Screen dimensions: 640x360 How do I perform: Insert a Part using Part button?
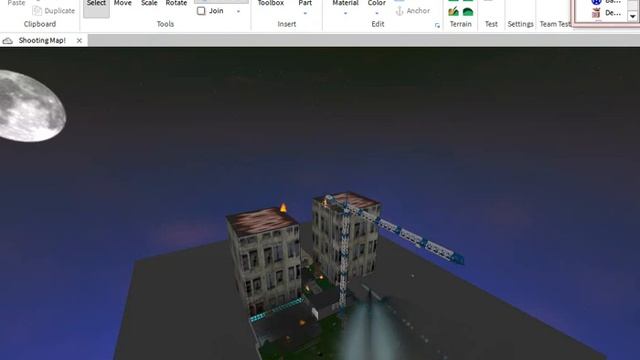coord(305,3)
